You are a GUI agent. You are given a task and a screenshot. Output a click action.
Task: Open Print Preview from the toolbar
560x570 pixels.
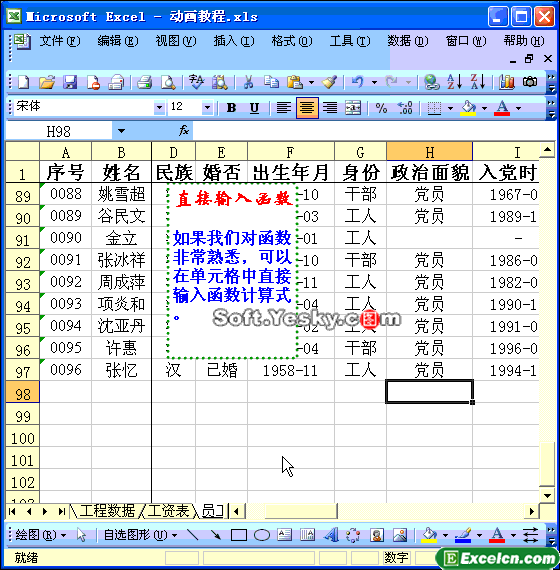168,82
